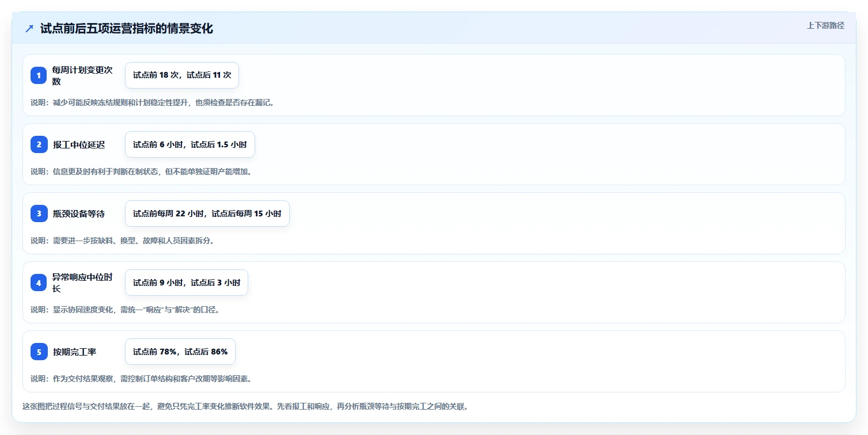Screen dimensions: 868x435
Task: Select the value chip 试点前 78%，试点后 86%
Action: point(180,352)
